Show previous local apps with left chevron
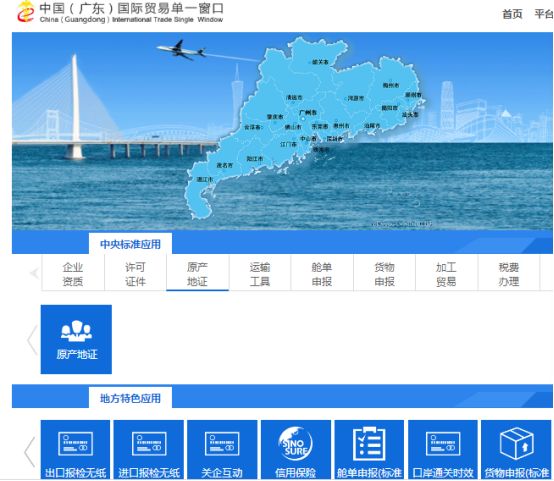Screen dimensions: 554x481 tap(30, 452)
